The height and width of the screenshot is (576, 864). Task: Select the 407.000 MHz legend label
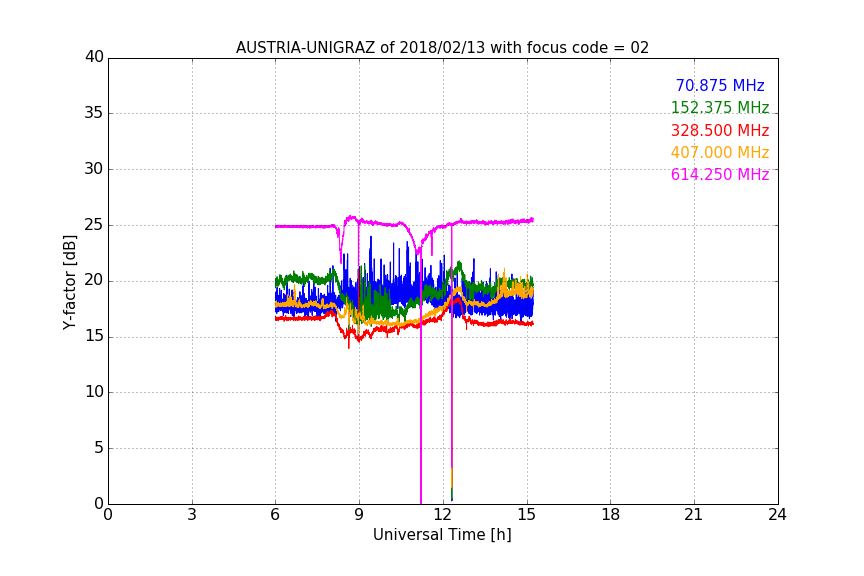coord(720,153)
